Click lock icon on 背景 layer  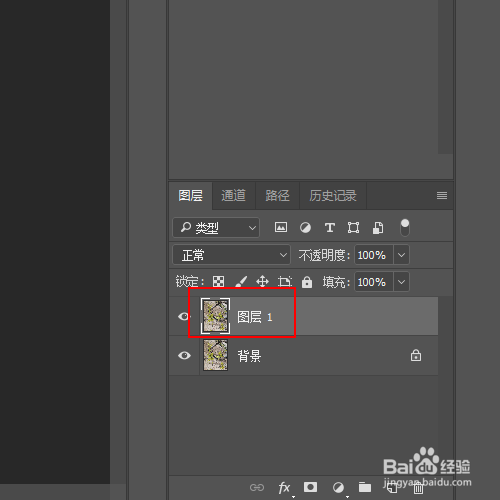(416, 355)
